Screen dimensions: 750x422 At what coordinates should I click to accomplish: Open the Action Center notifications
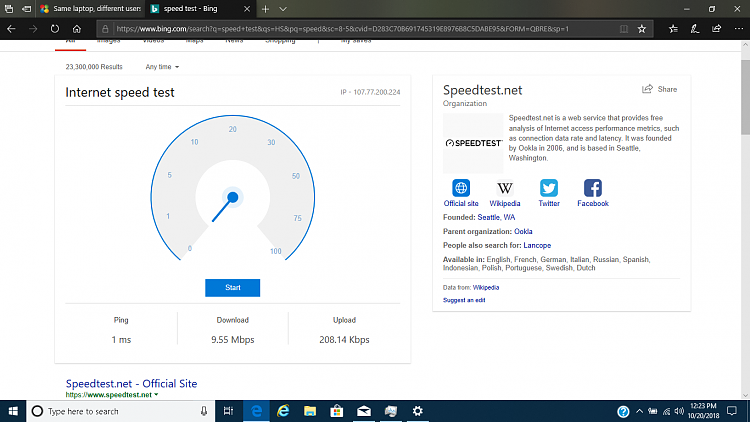coord(732,411)
